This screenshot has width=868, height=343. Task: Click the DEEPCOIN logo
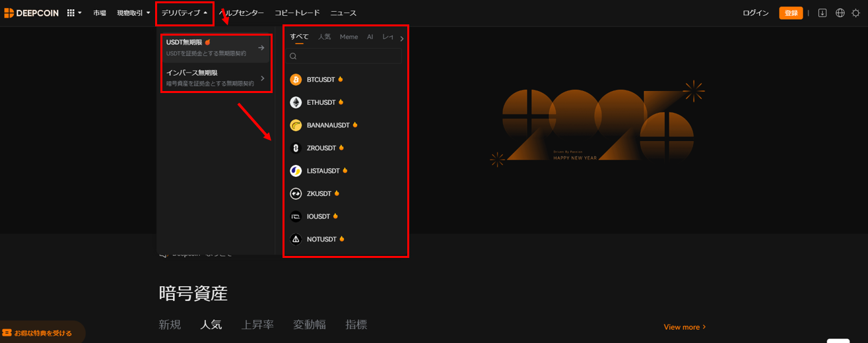pos(30,13)
